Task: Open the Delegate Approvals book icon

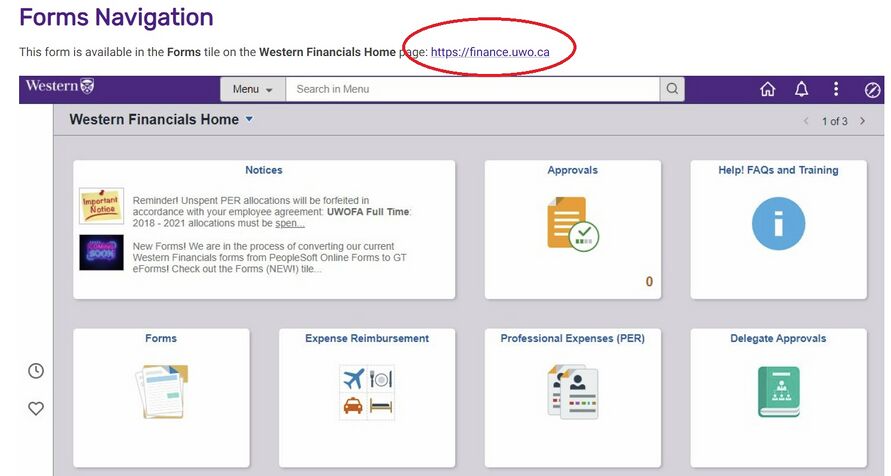Action: point(778,391)
